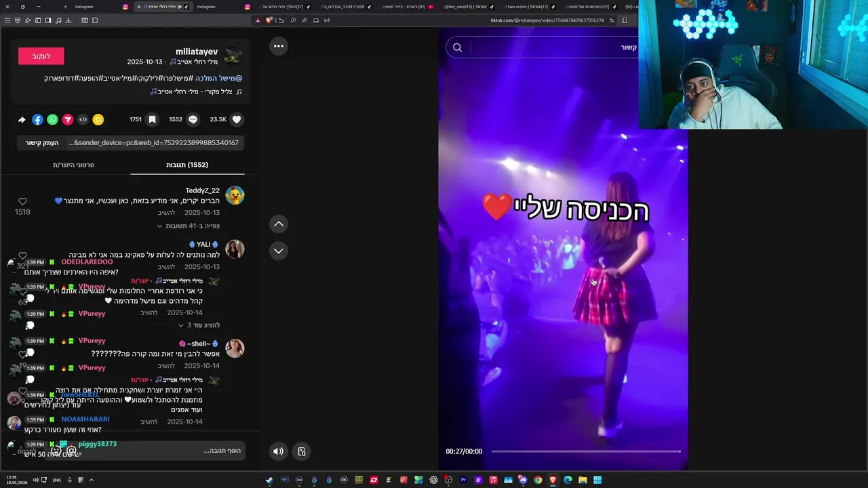Open miliatayev profile avatar
868x488 pixels.
tap(233, 56)
